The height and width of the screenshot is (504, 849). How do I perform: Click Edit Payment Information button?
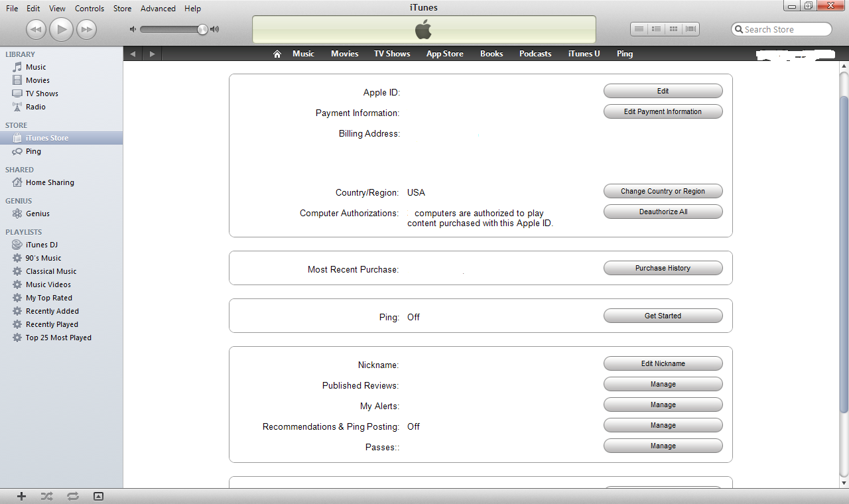click(663, 112)
